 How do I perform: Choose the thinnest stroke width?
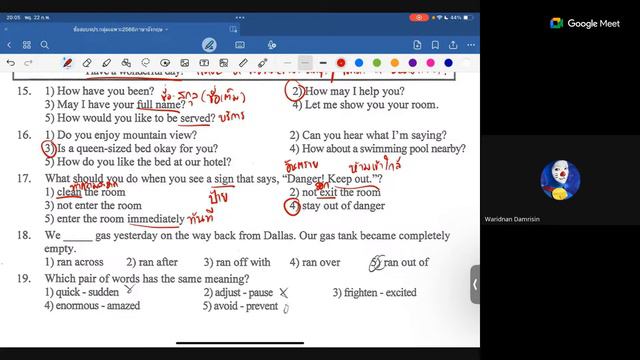(287, 63)
